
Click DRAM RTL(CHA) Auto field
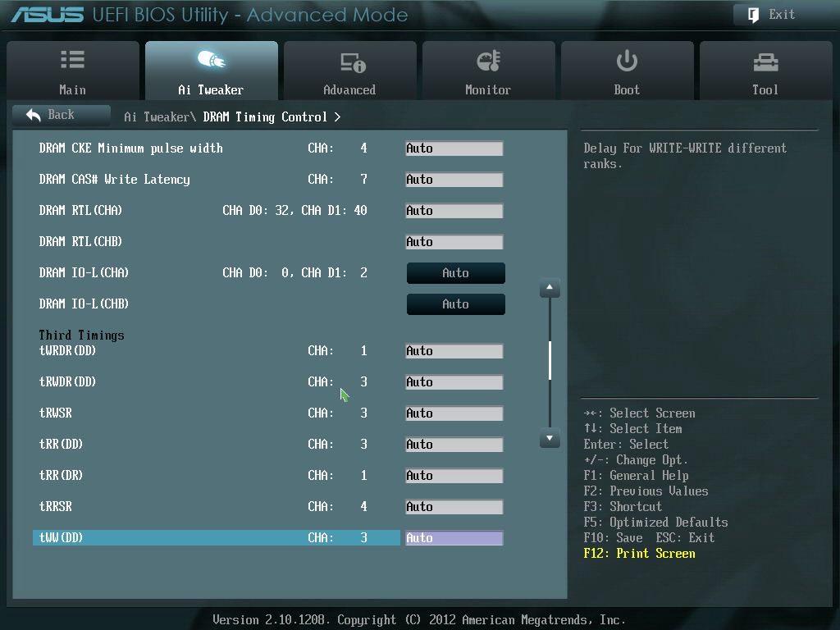tap(454, 211)
